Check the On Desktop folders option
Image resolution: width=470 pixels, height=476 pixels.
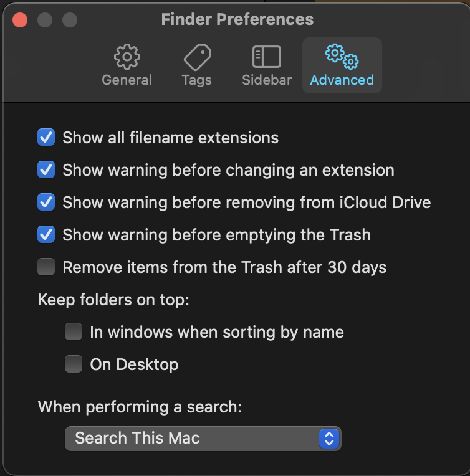point(74,364)
